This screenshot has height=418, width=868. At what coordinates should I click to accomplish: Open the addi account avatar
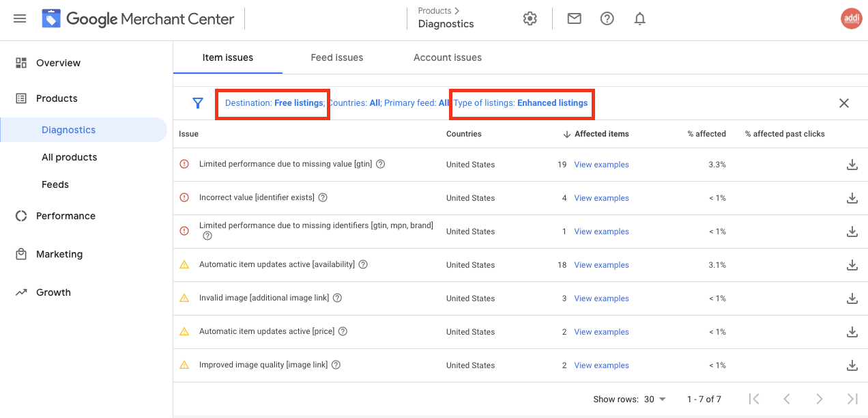(852, 18)
